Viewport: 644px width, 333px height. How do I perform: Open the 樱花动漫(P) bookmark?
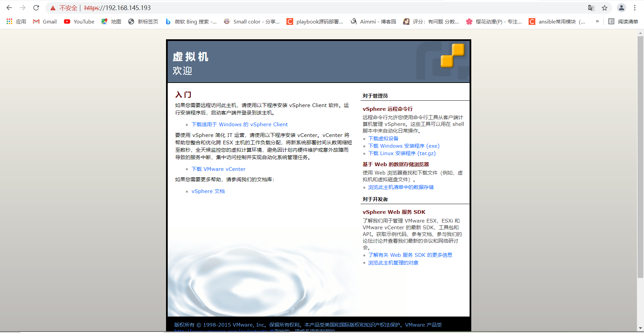pos(494,21)
